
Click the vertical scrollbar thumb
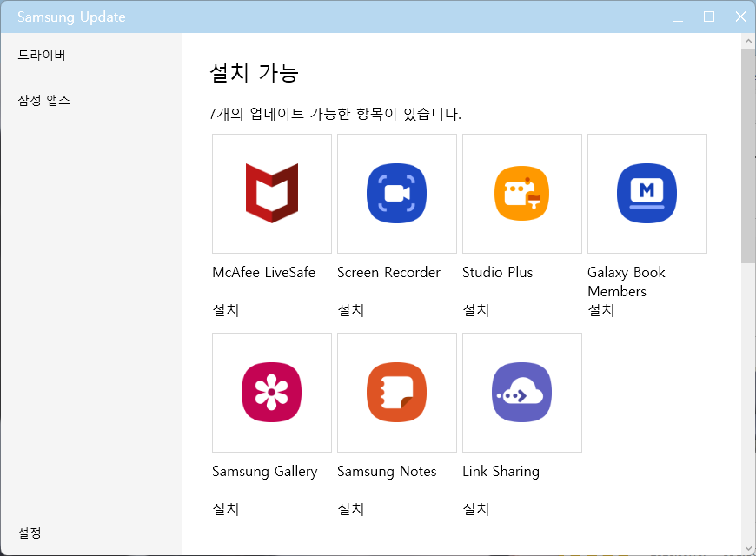point(748,156)
